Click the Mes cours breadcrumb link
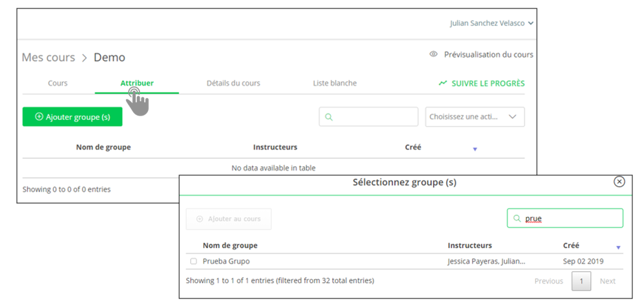 tap(48, 58)
